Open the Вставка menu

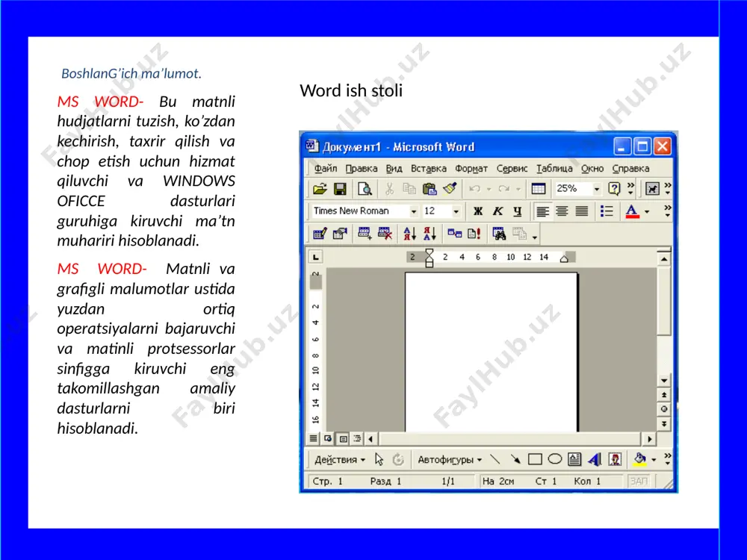pos(429,168)
